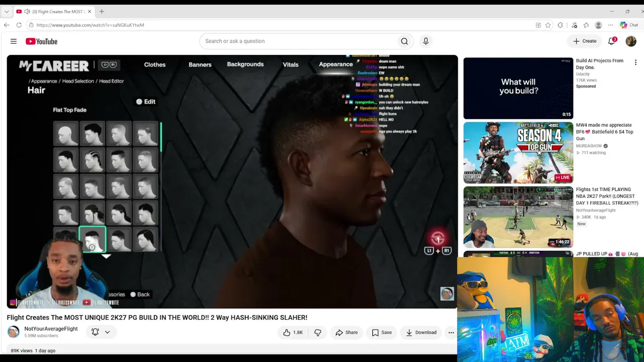Share the video
This screenshot has width=644, height=362.
347,332
